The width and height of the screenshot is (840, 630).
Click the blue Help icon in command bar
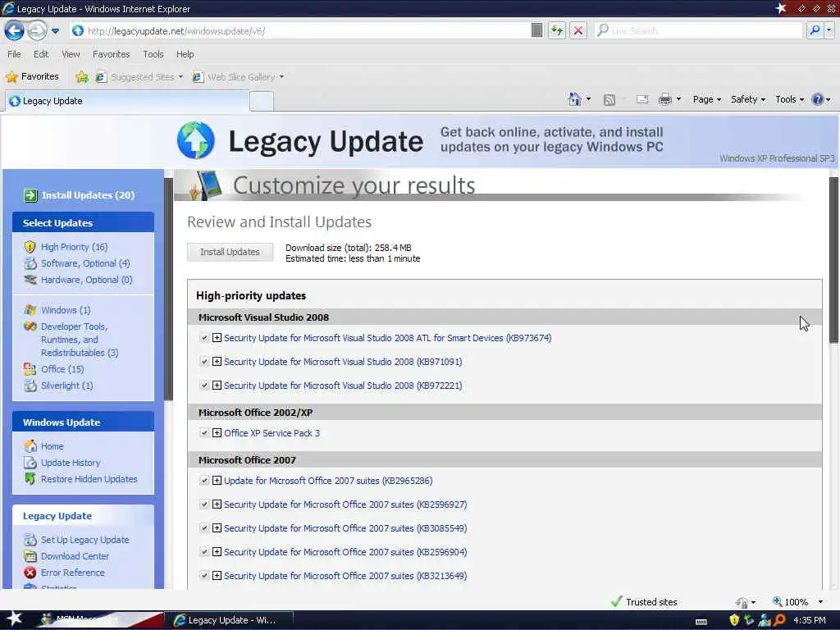click(x=818, y=99)
